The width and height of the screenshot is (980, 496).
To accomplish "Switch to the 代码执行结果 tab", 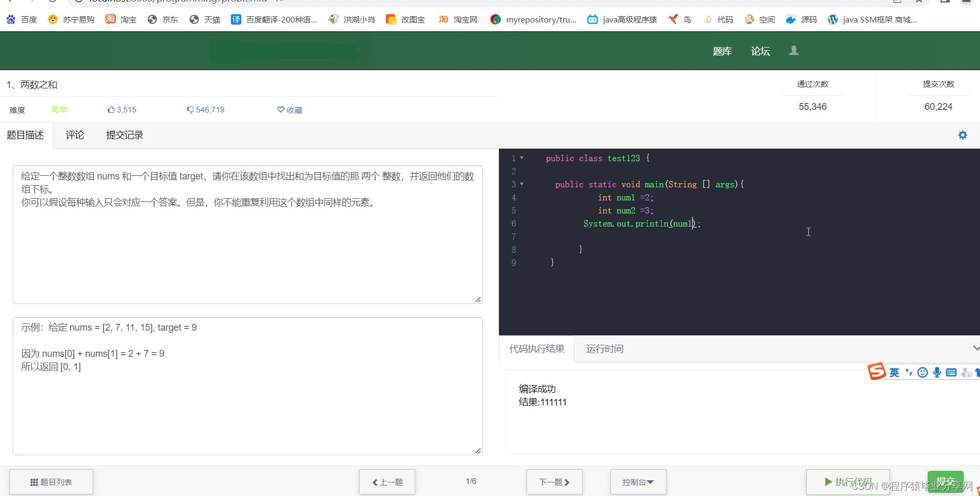I will (537, 349).
